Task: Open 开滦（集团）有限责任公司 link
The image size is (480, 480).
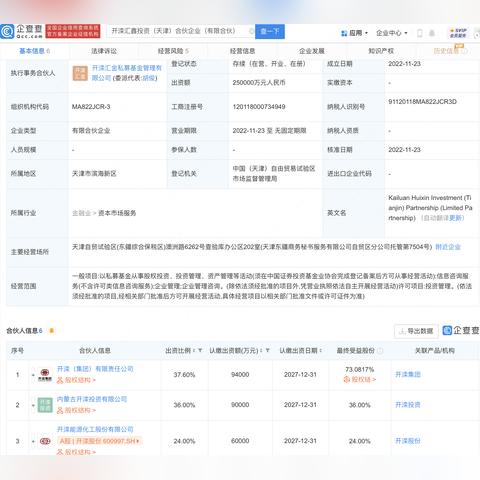Action: tap(95, 369)
